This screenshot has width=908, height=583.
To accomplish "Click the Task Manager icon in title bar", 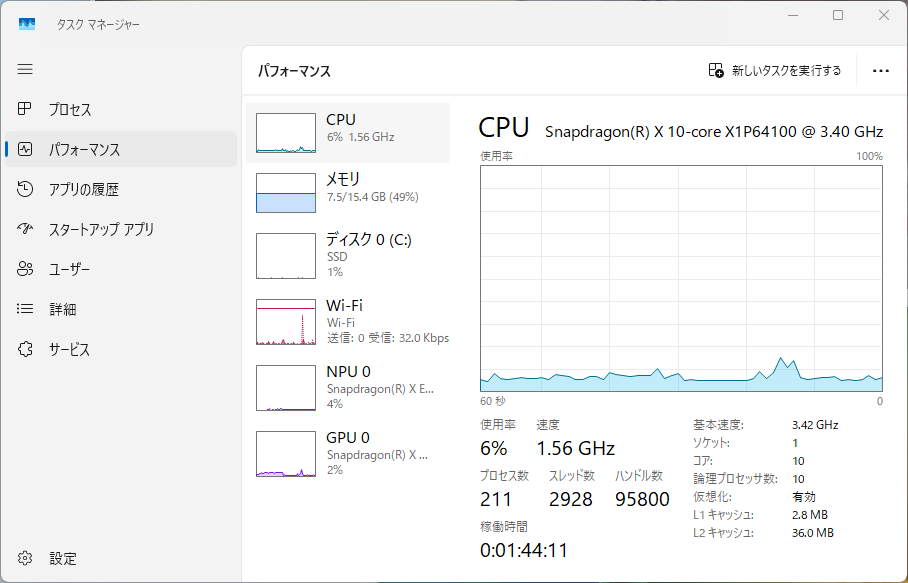I will tap(27, 22).
